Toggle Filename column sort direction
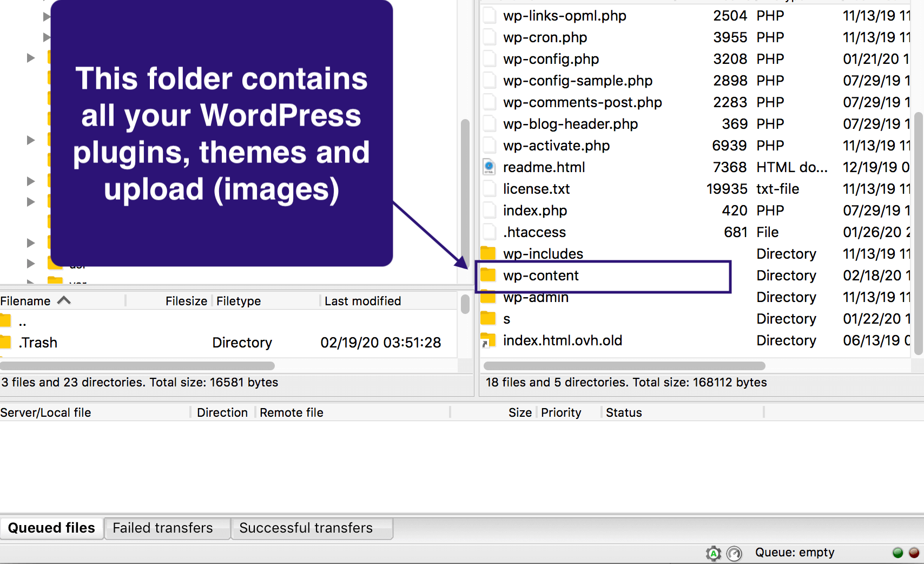Viewport: 924px width, 564px height. coord(64,300)
